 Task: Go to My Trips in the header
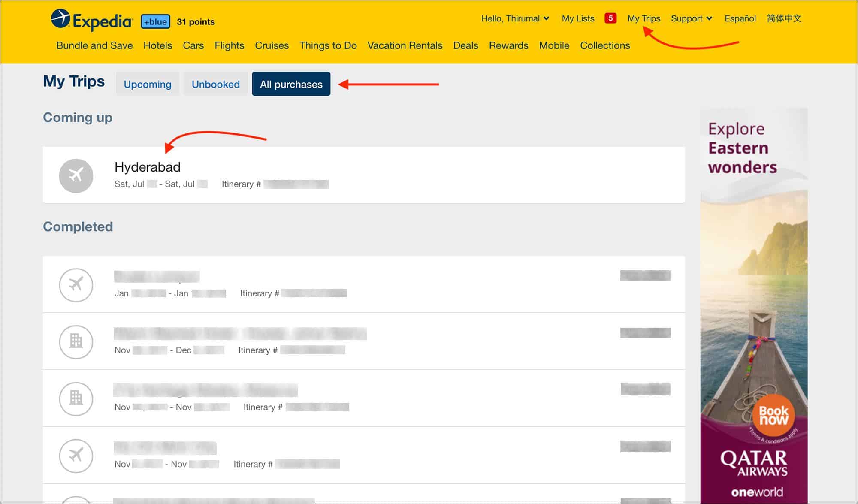(643, 18)
